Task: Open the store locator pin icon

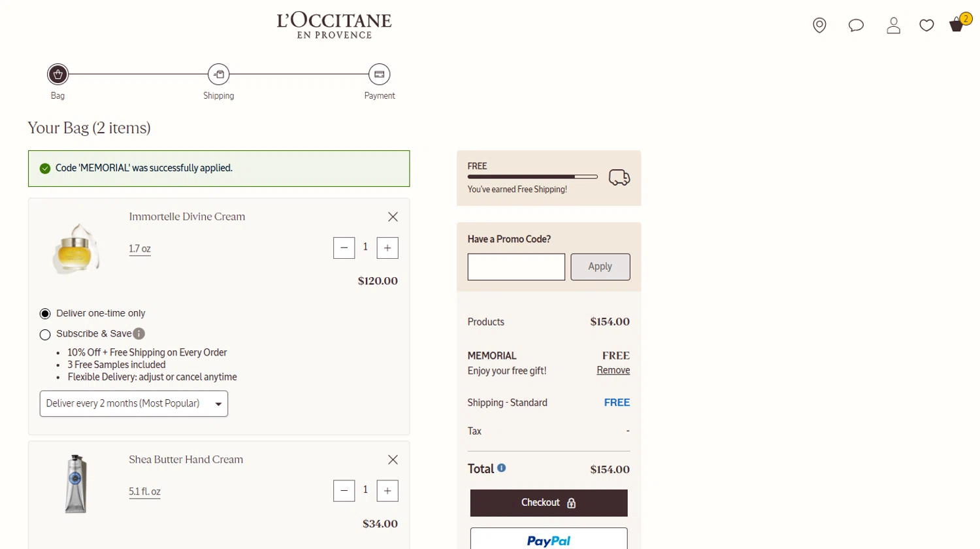Action: click(x=819, y=25)
